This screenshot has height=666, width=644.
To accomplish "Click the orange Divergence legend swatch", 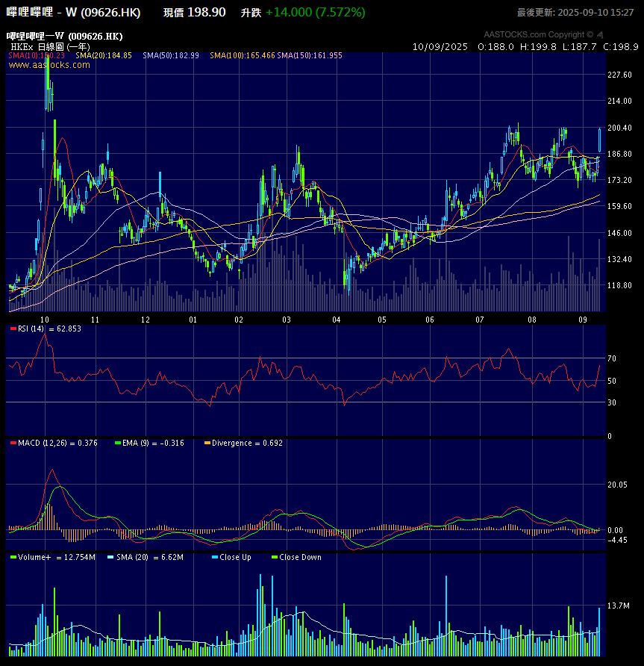I will tap(207, 443).
